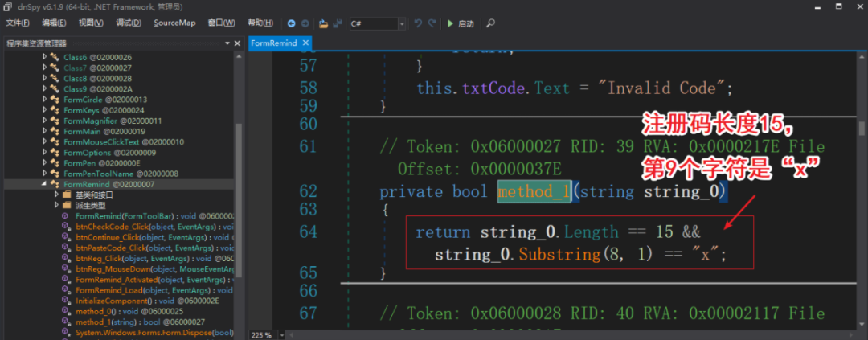This screenshot has height=340, width=868.
Task: Select FormMagnifier class icon
Action: coord(55,121)
